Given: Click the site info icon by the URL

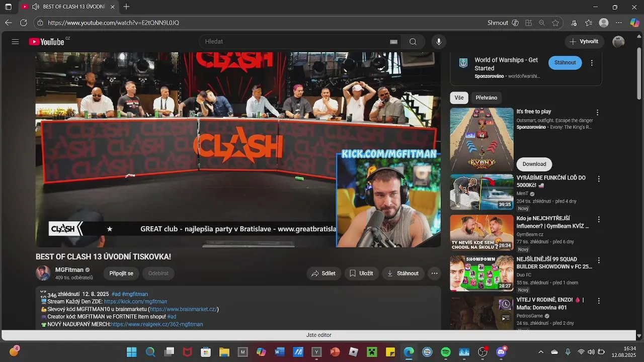Looking at the screenshot, I should click(41, 23).
